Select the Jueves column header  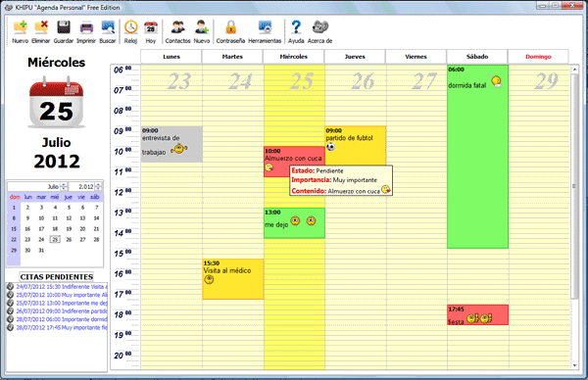pyautogui.click(x=355, y=57)
